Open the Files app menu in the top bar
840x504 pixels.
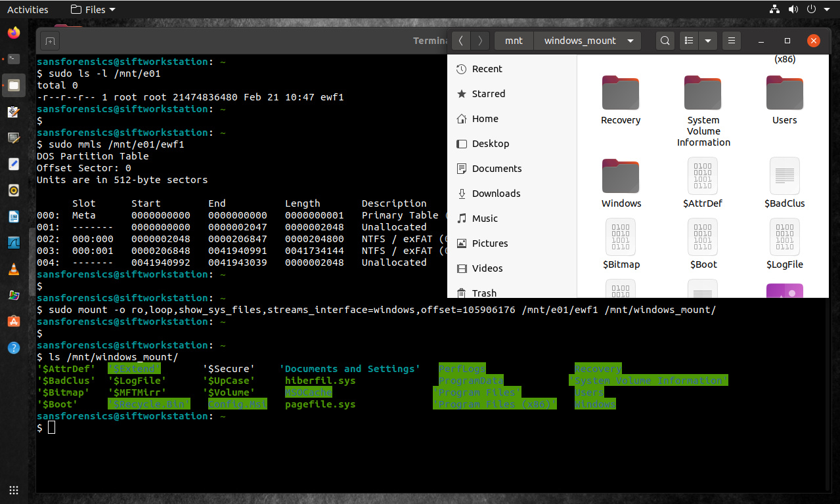pos(93,9)
